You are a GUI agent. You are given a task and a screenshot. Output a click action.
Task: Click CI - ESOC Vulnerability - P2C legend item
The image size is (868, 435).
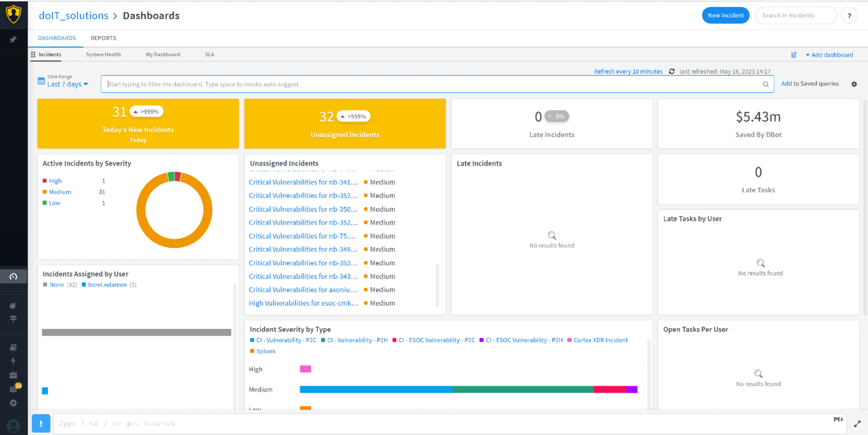(x=433, y=340)
